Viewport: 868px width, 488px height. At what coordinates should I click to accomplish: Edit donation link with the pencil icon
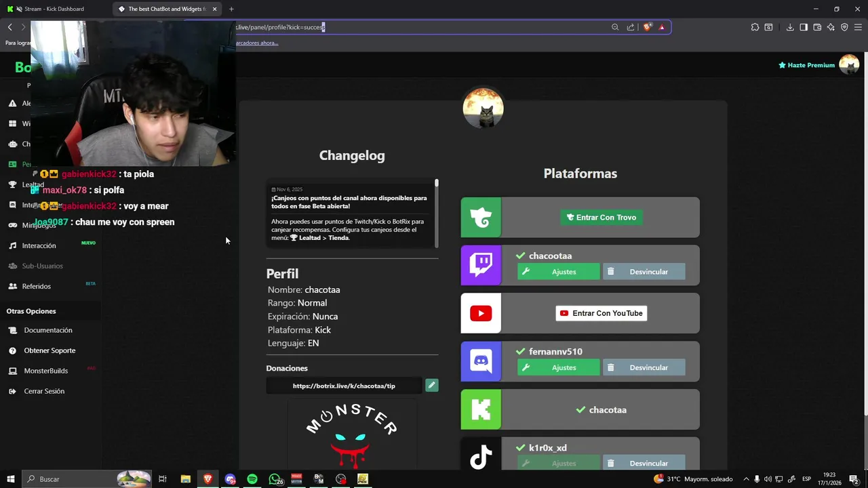[431, 386]
